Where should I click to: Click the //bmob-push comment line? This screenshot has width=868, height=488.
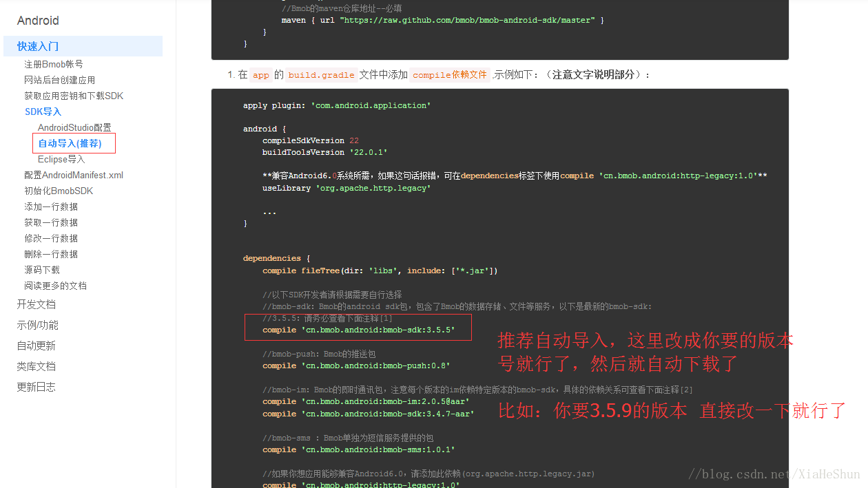pos(319,354)
